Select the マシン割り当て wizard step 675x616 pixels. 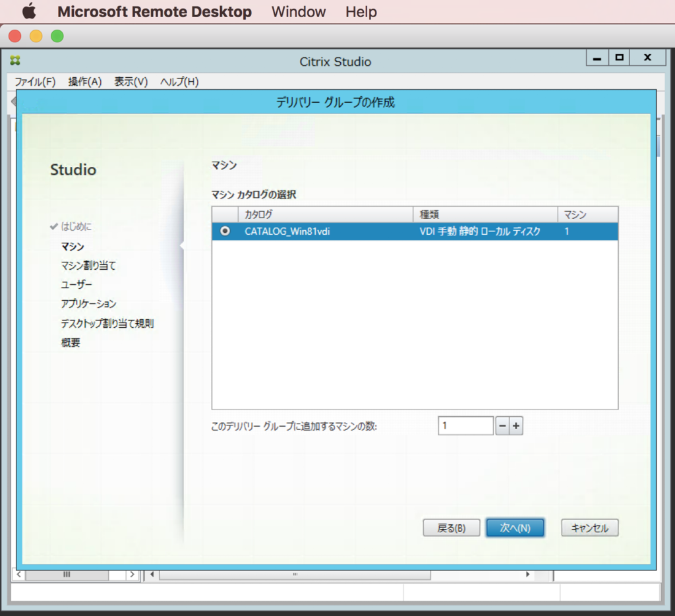[x=88, y=265]
